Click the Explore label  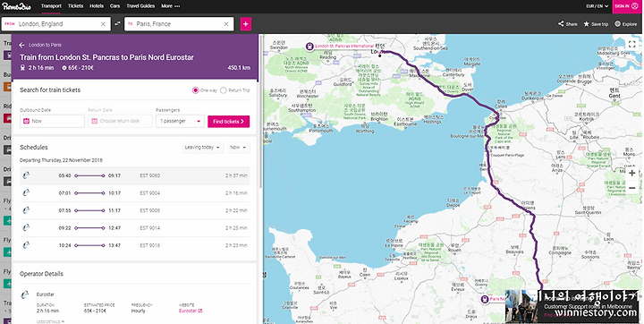629,24
